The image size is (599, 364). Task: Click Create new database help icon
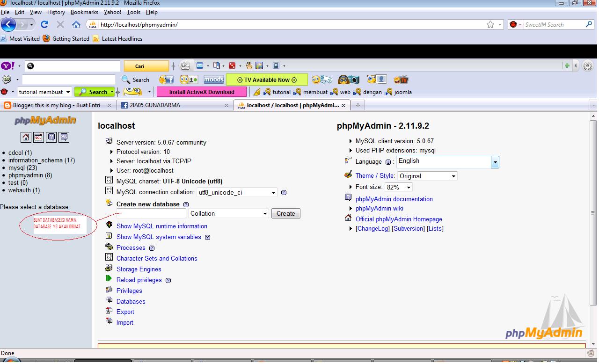click(186, 204)
